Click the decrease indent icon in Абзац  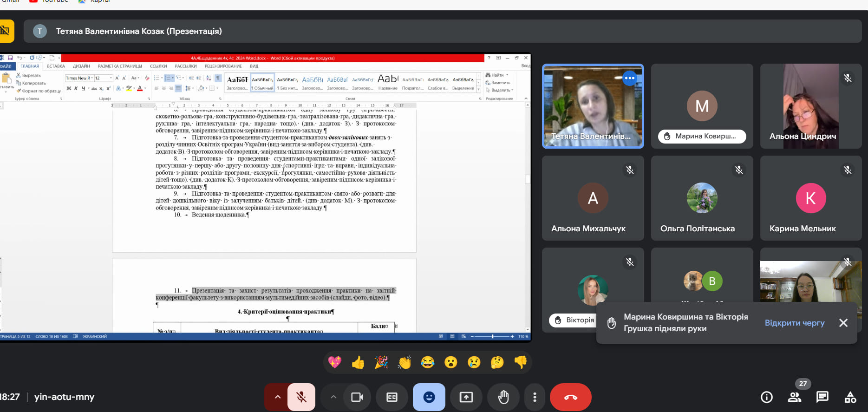pyautogui.click(x=191, y=78)
